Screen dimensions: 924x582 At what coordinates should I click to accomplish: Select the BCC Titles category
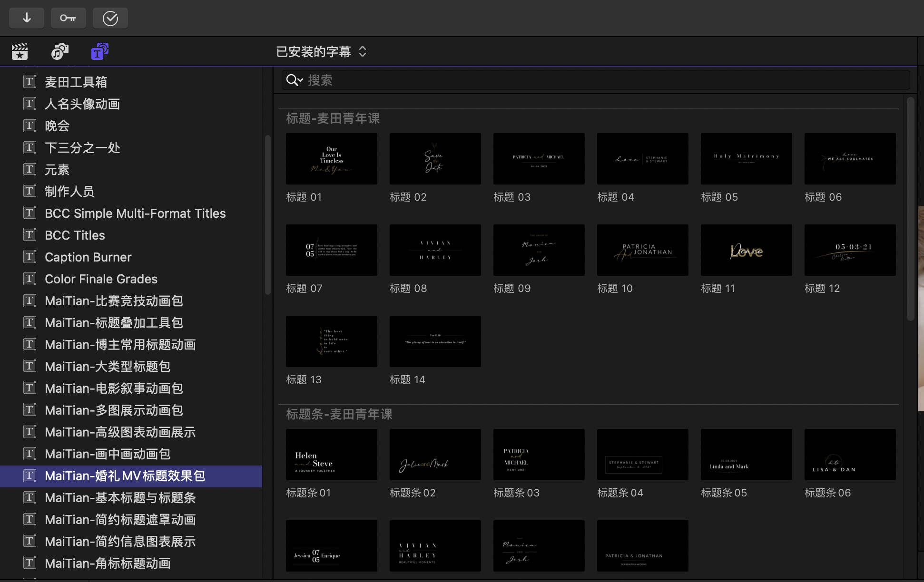pos(75,235)
